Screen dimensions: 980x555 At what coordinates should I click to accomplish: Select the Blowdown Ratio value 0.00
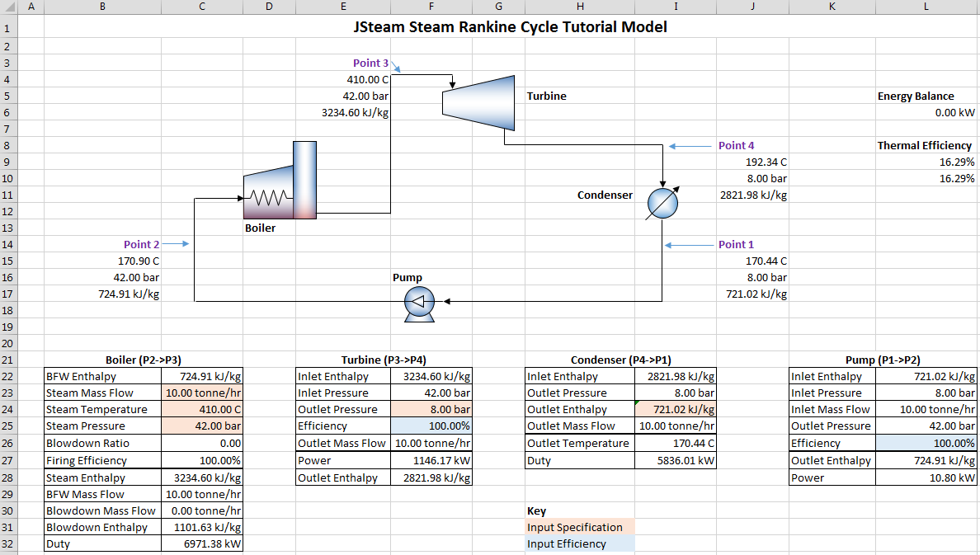click(202, 443)
